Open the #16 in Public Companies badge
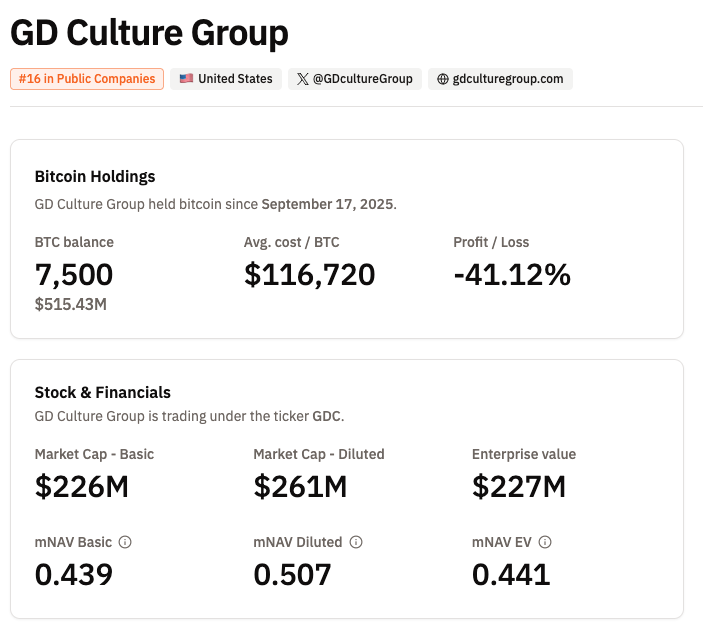The image size is (703, 628). click(x=87, y=79)
